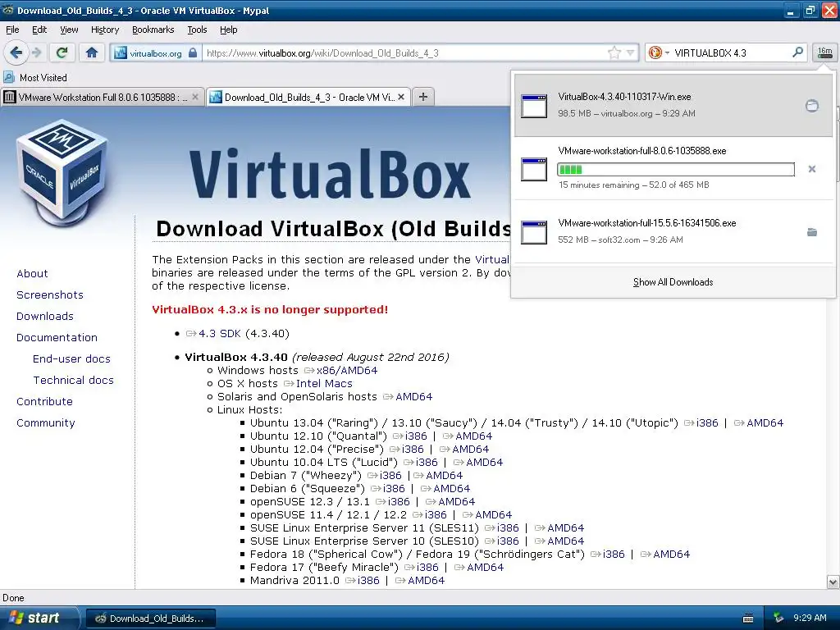Click the Download_Old_Builds taskbar button
This screenshot has height=630, width=840.
tap(151, 619)
